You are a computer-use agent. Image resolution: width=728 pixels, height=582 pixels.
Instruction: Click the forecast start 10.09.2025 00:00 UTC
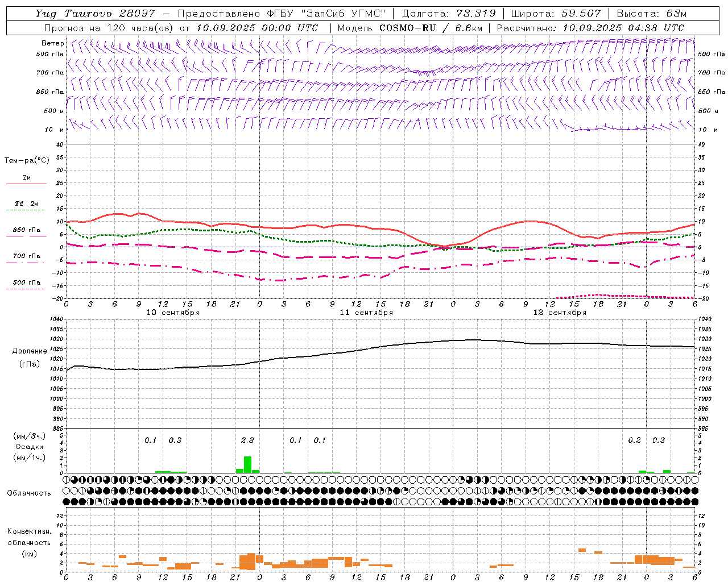click(x=257, y=27)
